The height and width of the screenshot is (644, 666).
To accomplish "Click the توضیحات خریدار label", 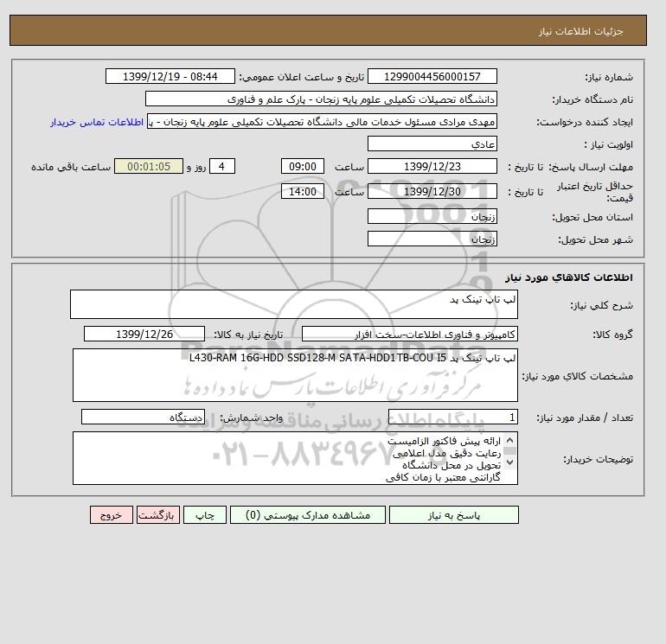I will coord(598,459).
